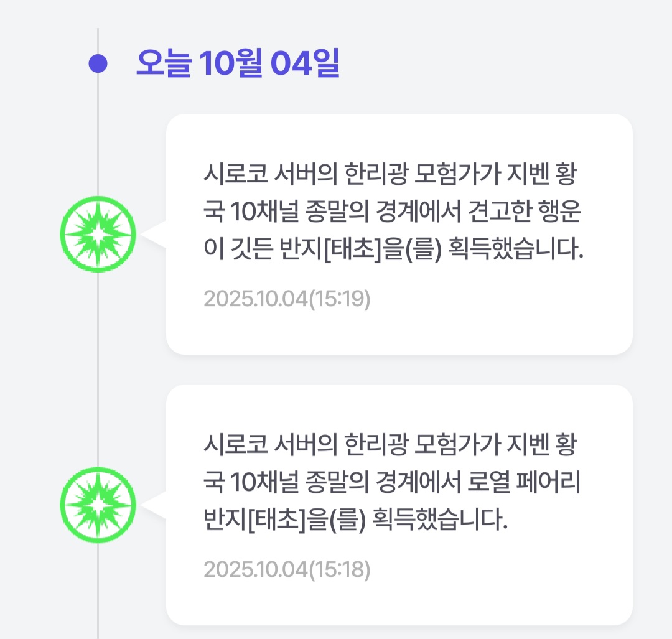Click 종말의 경계 dungeon name in second card
Image resolution: width=672 pixels, height=639 pixels.
click(x=390, y=483)
